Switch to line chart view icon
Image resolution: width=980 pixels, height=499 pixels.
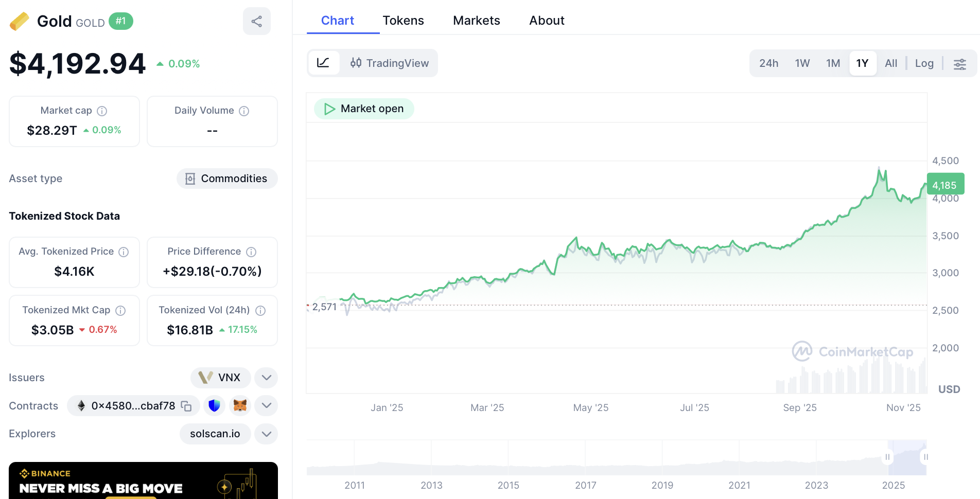coord(323,63)
